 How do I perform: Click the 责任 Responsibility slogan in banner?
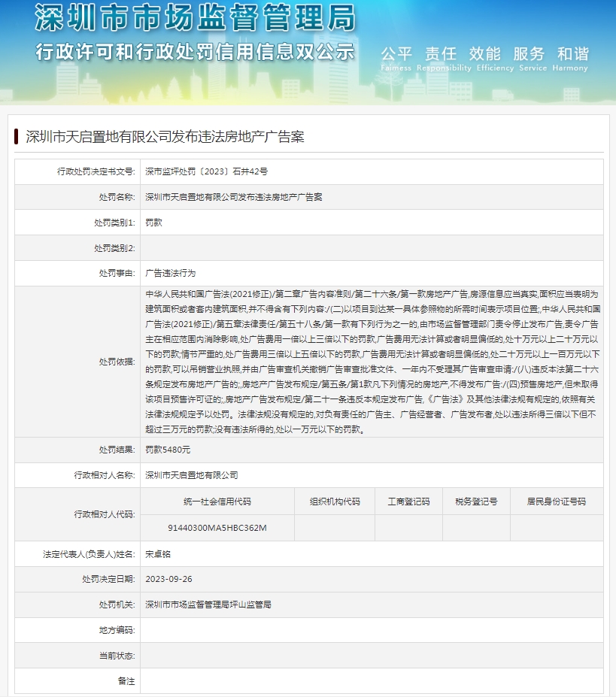pyautogui.click(x=444, y=59)
